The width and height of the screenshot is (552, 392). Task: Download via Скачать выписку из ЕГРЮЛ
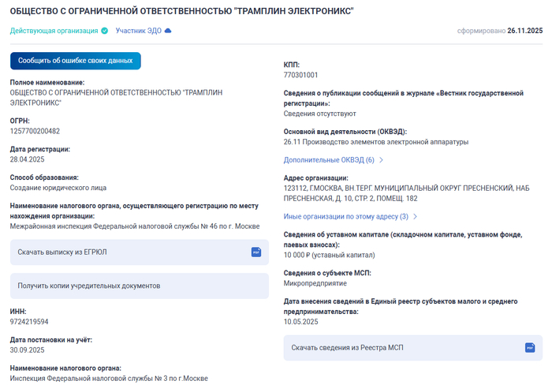click(62, 252)
